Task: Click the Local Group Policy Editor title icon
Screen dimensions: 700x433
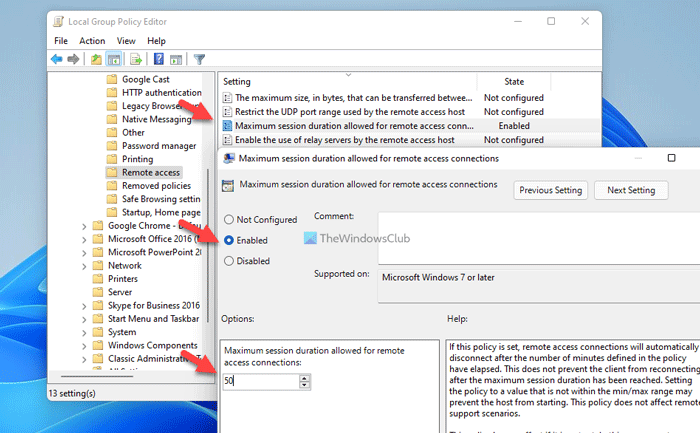Action: [x=58, y=21]
